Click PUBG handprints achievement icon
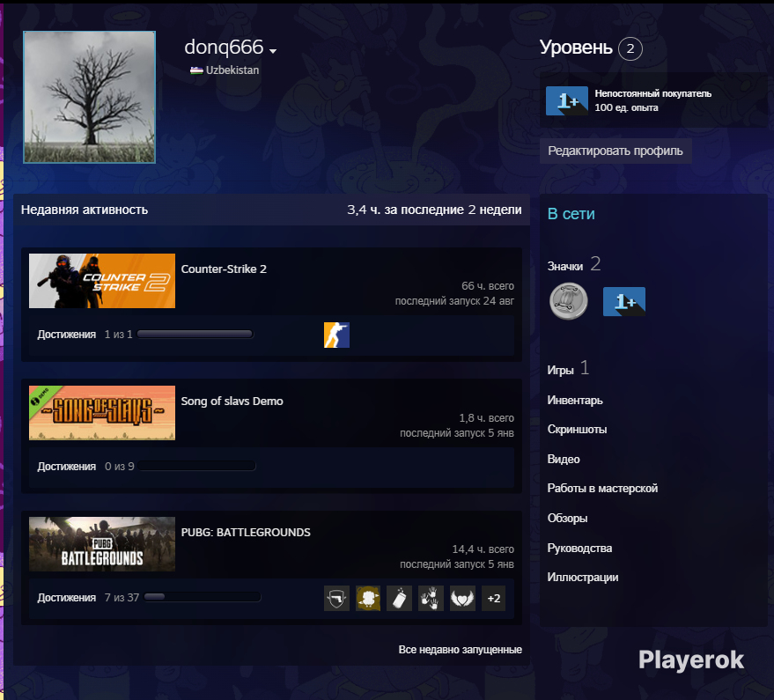774x700 pixels. click(431, 599)
